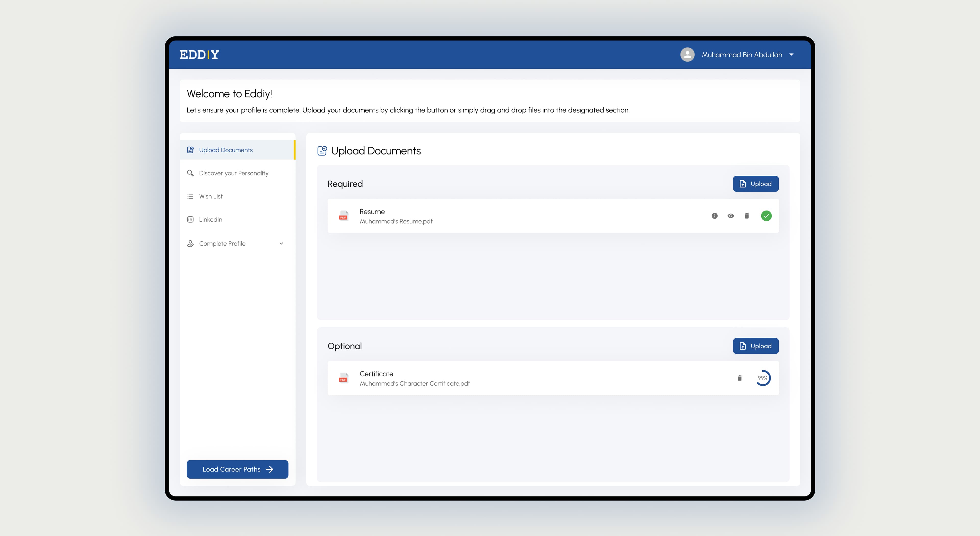
Task: Click the green checkmark on Resume
Action: coord(766,216)
